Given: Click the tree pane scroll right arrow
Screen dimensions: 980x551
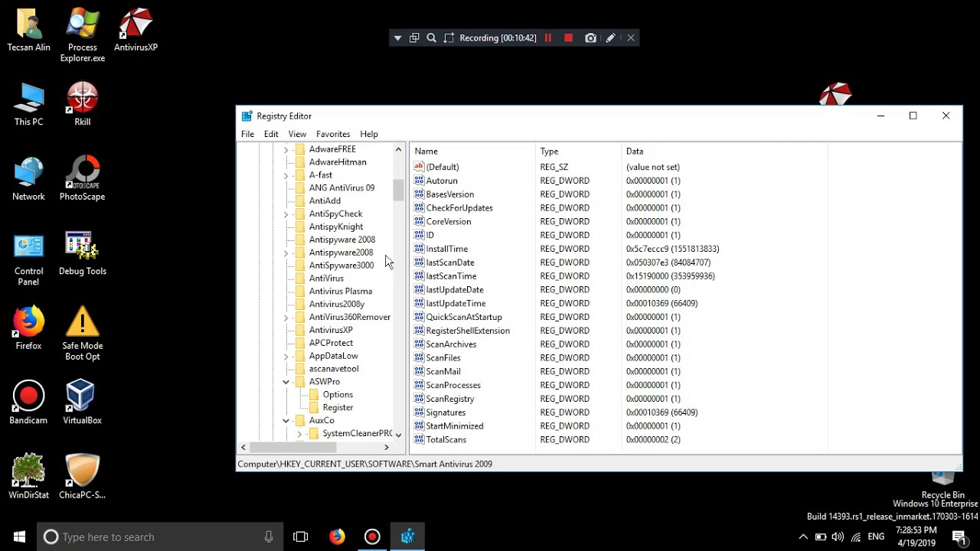Looking at the screenshot, I should pyautogui.click(x=387, y=447).
